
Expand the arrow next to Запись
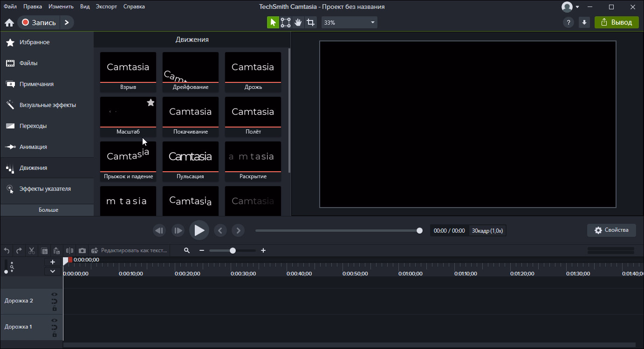(x=67, y=22)
